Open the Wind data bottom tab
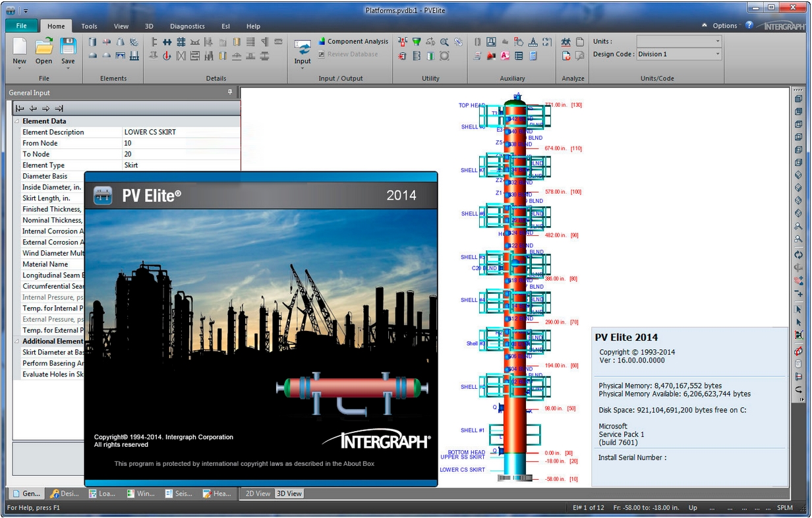This screenshot has height=518, width=812. point(140,493)
